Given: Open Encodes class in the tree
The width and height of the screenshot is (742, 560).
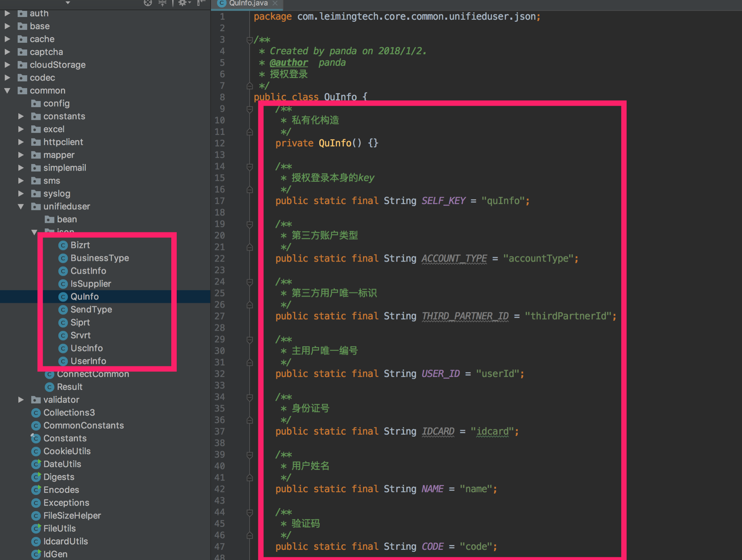Looking at the screenshot, I should tap(61, 490).
